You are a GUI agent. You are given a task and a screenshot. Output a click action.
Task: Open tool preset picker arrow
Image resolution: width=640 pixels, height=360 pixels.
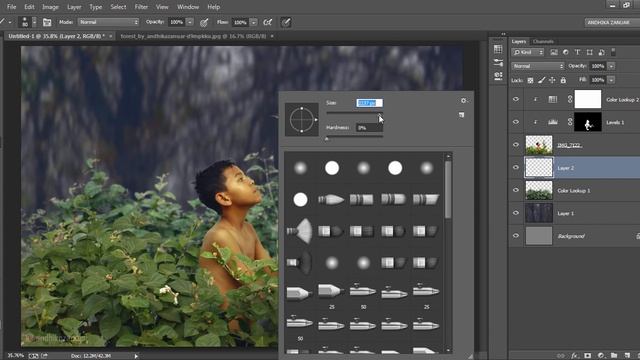click(10, 22)
